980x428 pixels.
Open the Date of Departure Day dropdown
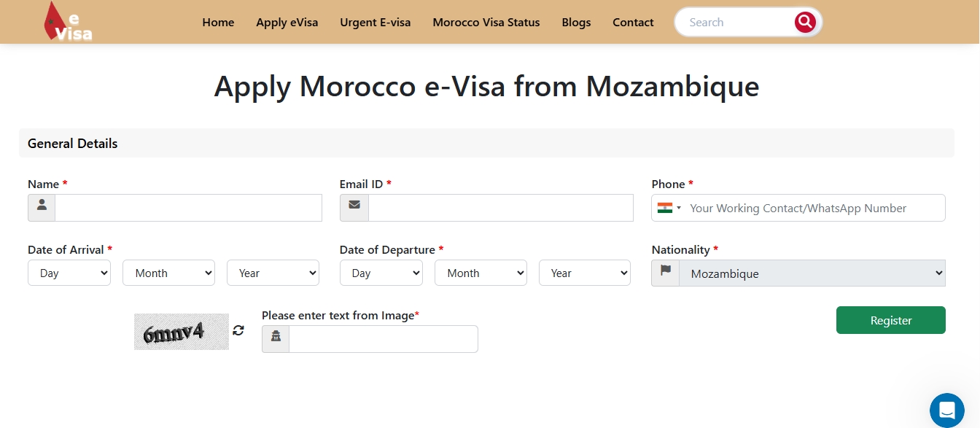(381, 273)
